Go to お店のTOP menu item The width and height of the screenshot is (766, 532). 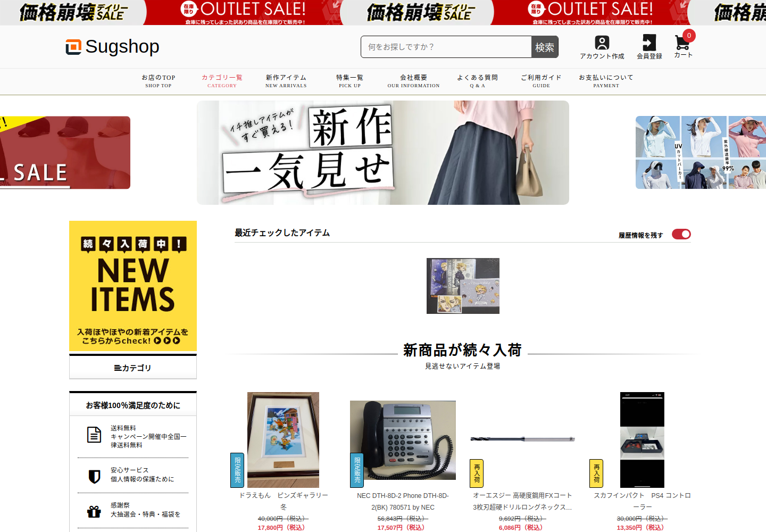[159, 81]
